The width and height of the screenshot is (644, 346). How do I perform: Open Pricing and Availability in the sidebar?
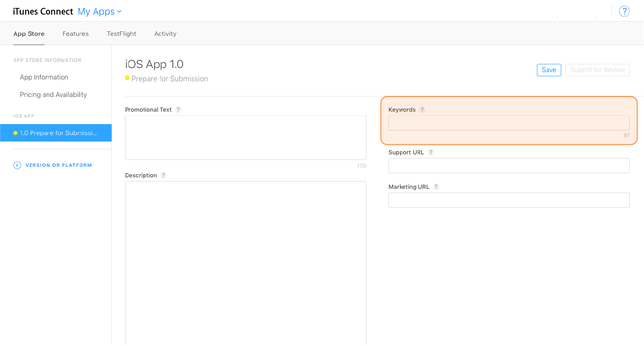53,95
